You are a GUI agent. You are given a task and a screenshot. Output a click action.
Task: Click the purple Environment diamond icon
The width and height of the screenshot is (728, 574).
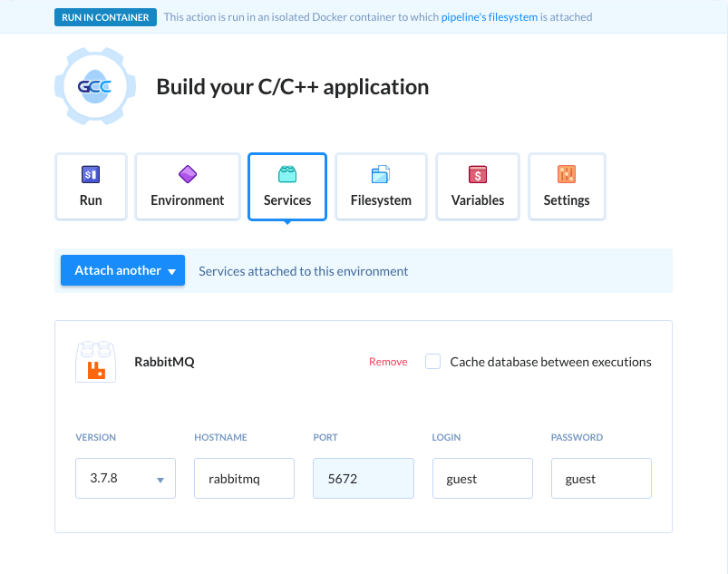click(x=188, y=175)
